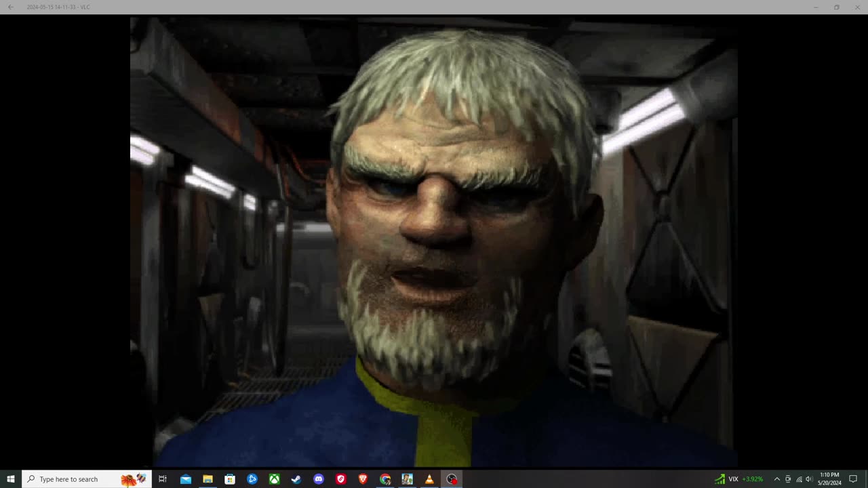The height and width of the screenshot is (488, 868).
Task: Open the dark round recorder icon on taskbar
Action: click(452, 479)
